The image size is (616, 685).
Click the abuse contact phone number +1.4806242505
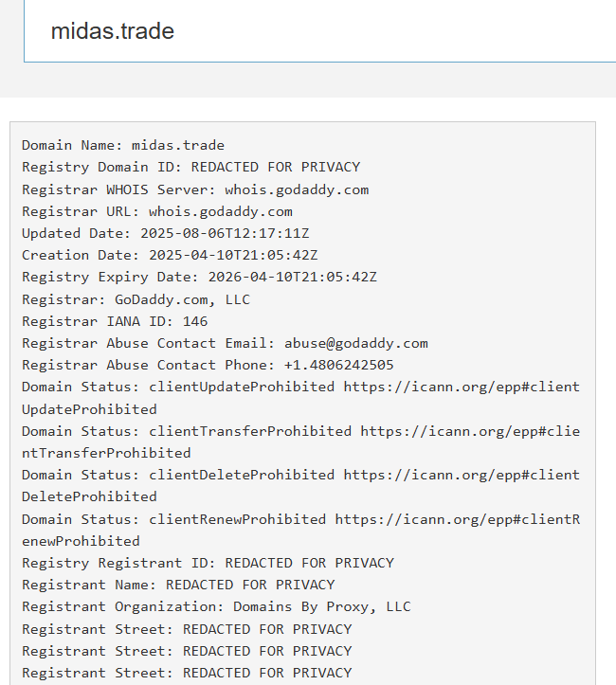pos(338,365)
